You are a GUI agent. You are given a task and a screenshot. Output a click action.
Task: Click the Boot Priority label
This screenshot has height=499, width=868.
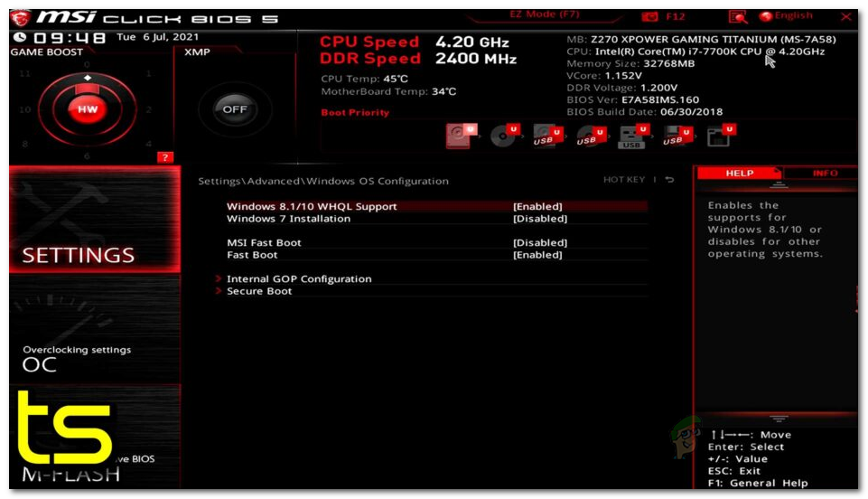pos(355,112)
